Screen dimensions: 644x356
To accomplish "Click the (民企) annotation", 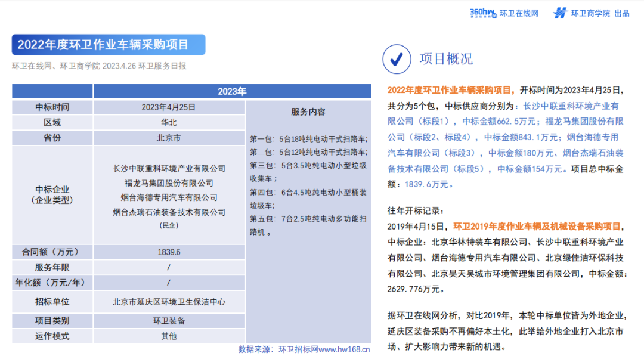I will 169,225.
